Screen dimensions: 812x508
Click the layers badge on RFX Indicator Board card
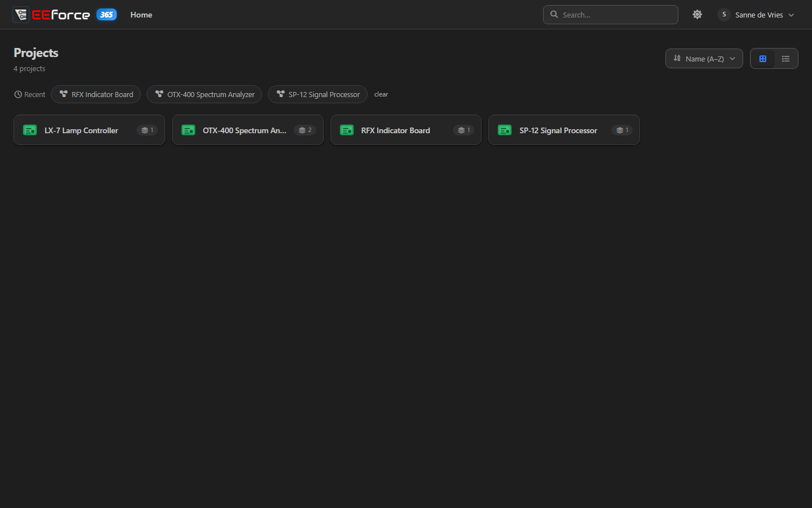pyautogui.click(x=464, y=130)
